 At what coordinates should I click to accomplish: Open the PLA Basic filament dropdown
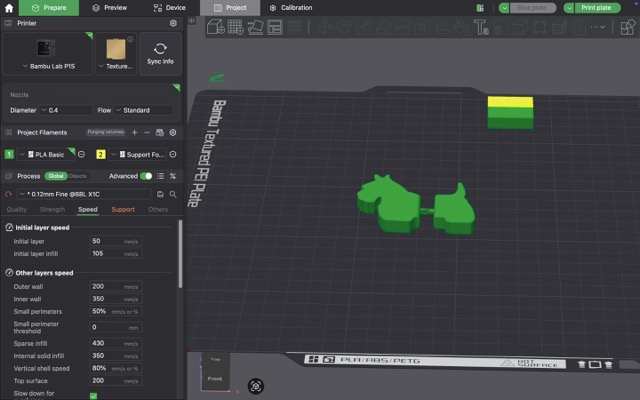(x=46, y=154)
